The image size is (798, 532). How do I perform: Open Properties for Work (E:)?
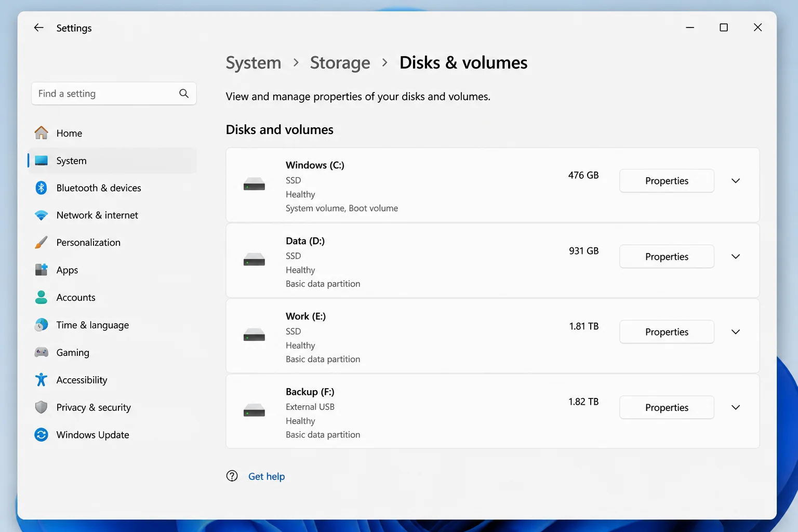[x=667, y=332]
